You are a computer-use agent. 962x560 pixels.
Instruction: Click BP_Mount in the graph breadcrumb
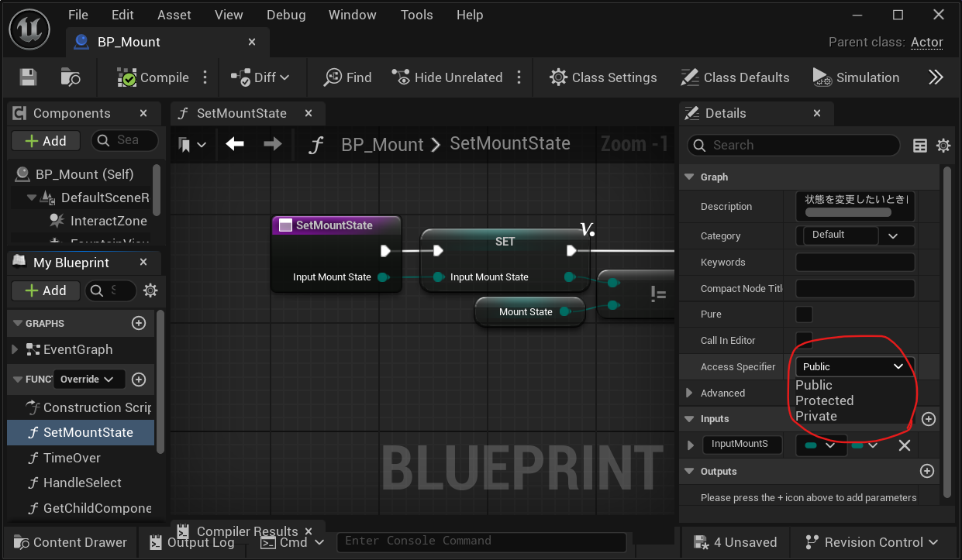pos(382,145)
